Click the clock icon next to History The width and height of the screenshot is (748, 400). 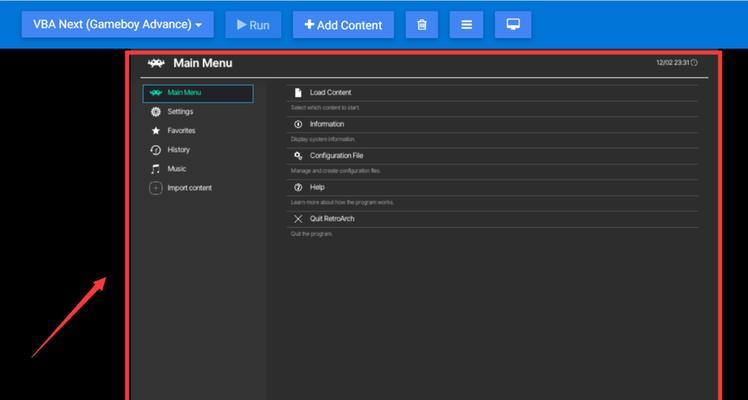point(156,150)
